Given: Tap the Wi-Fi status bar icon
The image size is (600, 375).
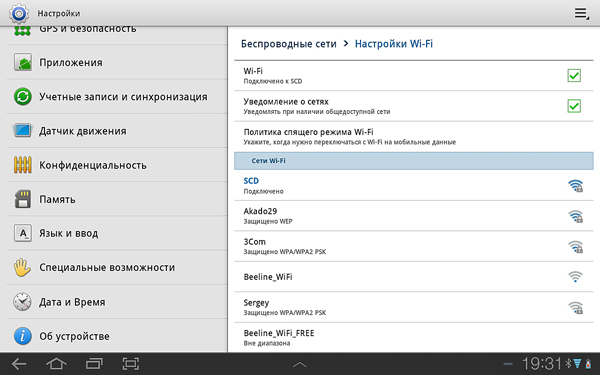Looking at the screenshot, I should 577,364.
